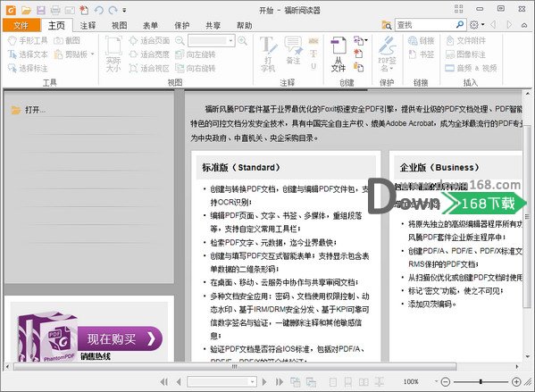Open the 共享 tab
Viewport: 535px width, 392px height.
[x=213, y=25]
